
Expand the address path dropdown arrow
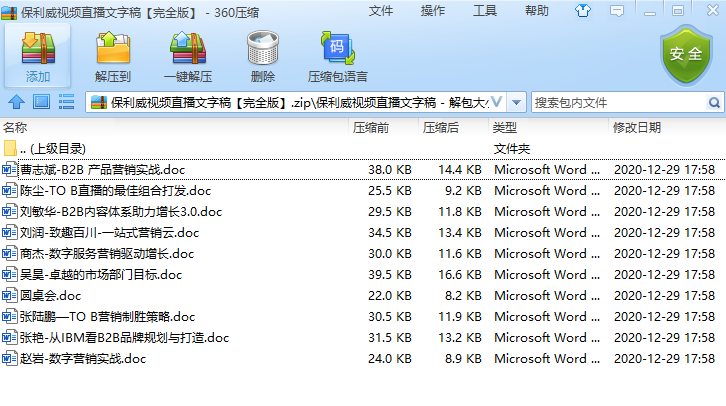coord(516,102)
